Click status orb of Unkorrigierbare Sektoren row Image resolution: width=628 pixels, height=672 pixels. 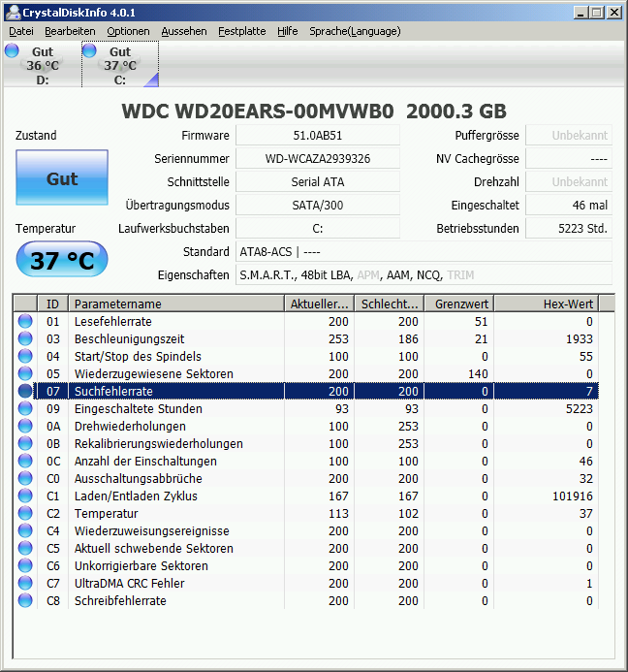25,565
